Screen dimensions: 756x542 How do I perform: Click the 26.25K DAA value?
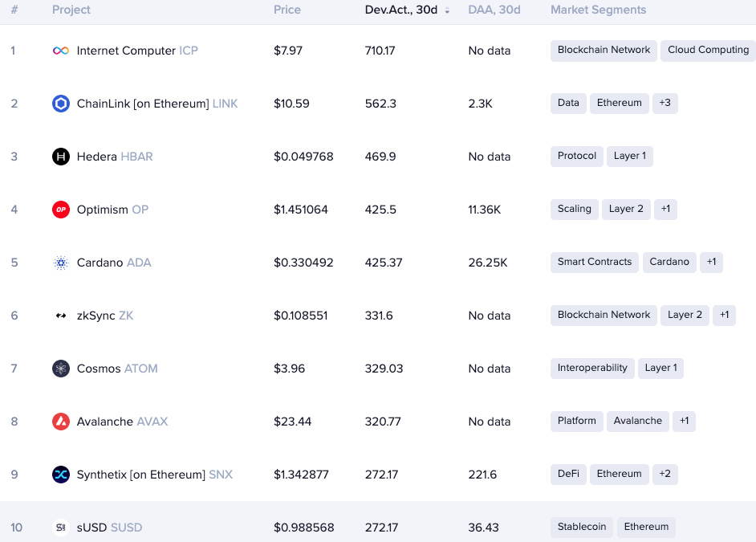tap(488, 263)
